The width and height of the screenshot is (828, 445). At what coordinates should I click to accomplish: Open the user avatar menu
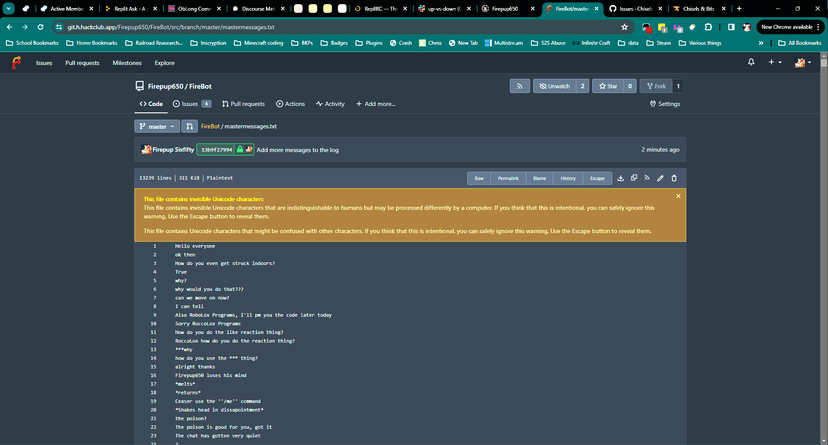pos(803,63)
